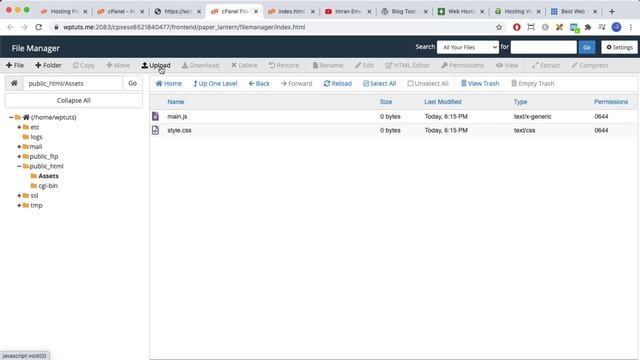The height and width of the screenshot is (360, 640).
Task: Open the Permissions tool
Action: (x=463, y=65)
